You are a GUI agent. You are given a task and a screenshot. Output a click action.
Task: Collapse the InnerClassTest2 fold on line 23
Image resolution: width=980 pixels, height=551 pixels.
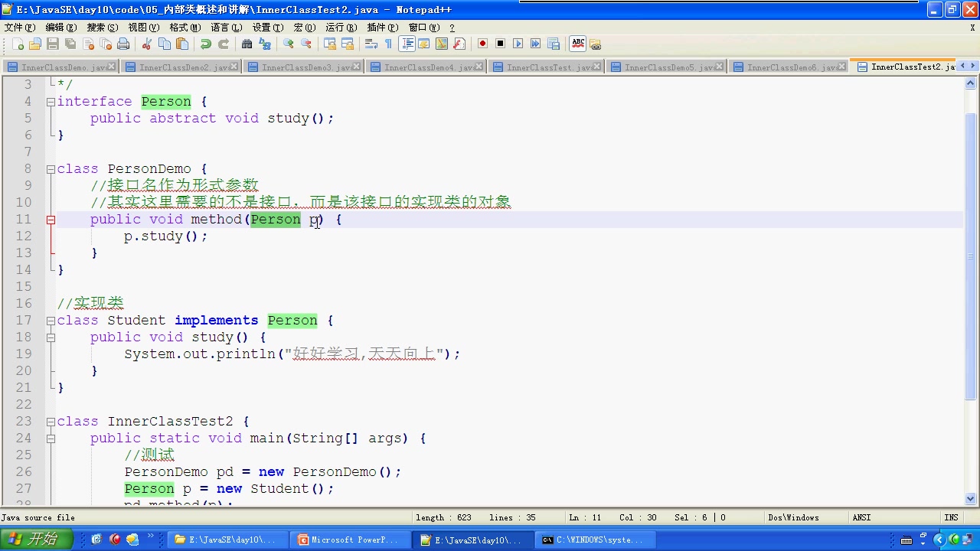[51, 422]
